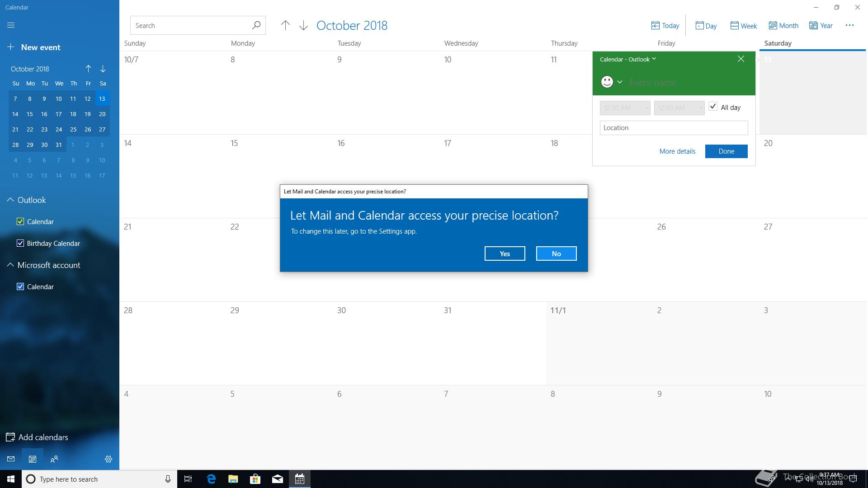Uncheck Outlook Calendar checkbox
The height and width of the screenshot is (488, 868).
pos(20,221)
